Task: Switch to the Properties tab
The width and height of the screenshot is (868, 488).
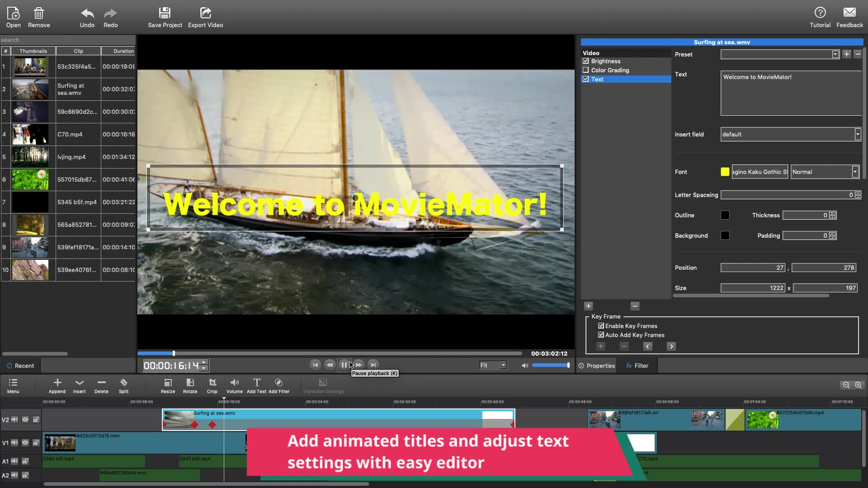Action: click(596, 366)
